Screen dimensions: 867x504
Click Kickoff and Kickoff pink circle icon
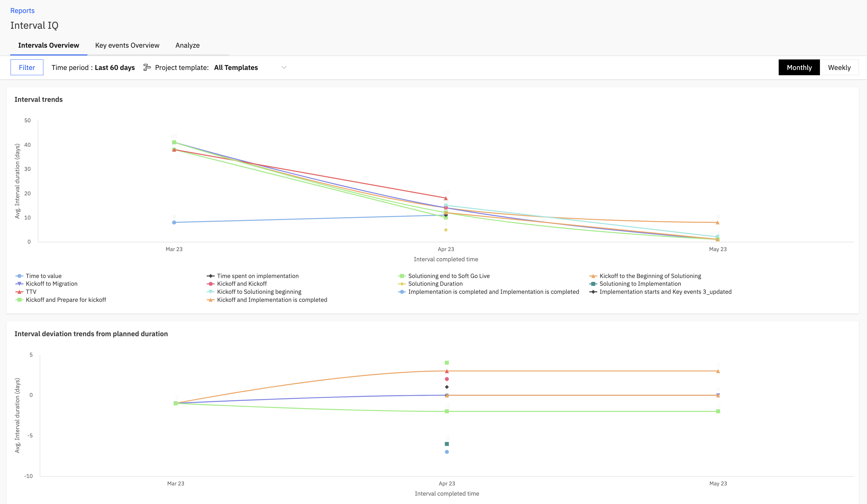(211, 284)
